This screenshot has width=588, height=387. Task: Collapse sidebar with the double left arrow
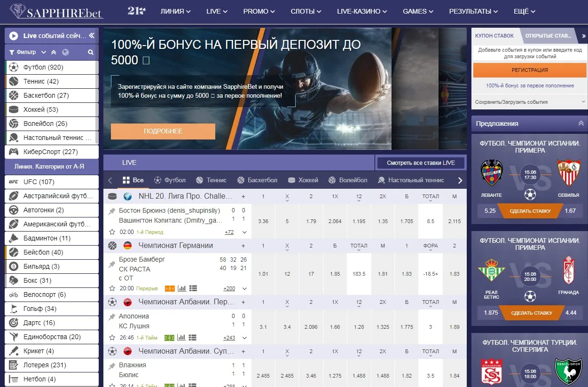(92, 36)
